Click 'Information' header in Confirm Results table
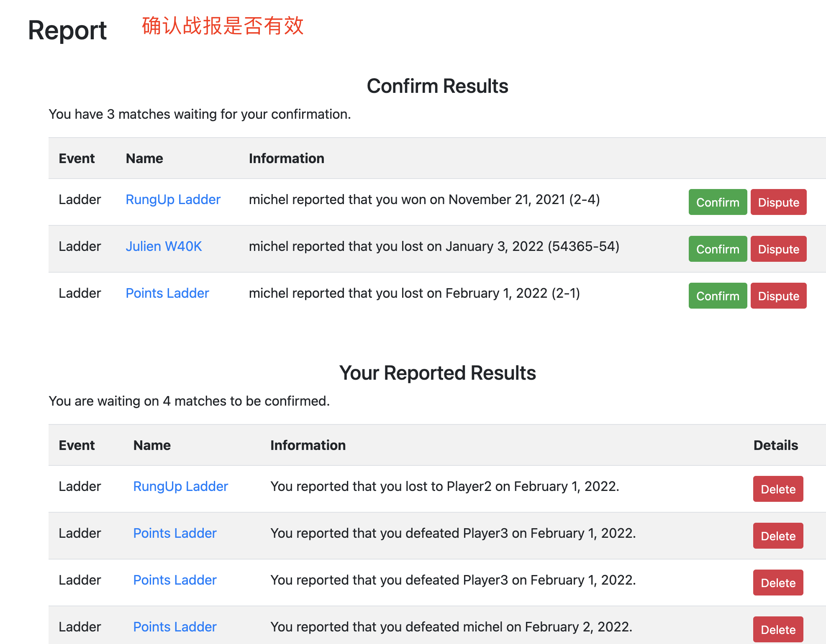 tap(286, 158)
